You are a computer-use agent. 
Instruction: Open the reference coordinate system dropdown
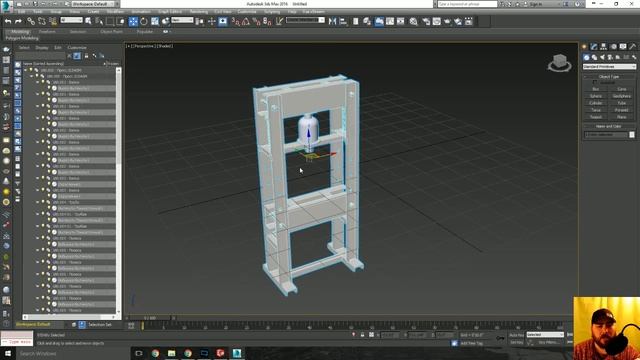pyautogui.click(x=182, y=20)
